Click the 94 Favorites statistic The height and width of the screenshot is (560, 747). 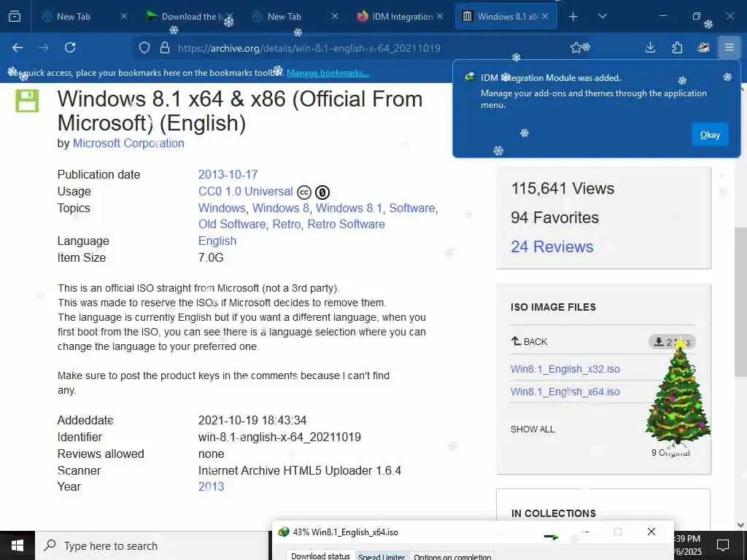click(554, 217)
